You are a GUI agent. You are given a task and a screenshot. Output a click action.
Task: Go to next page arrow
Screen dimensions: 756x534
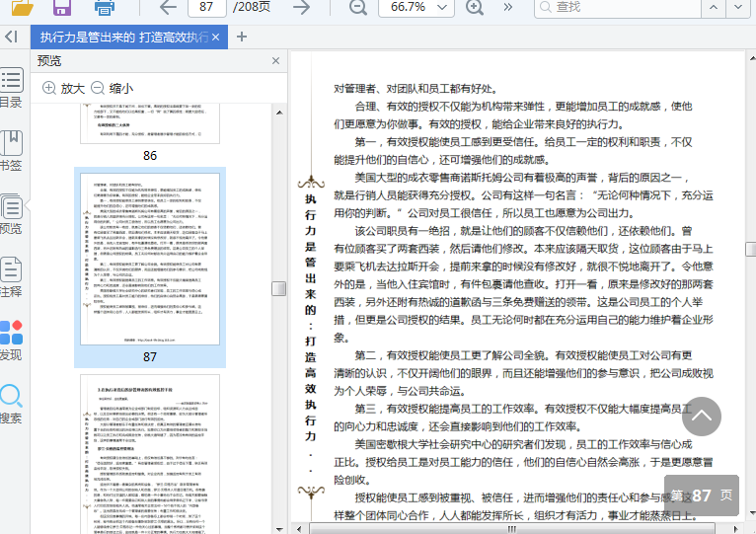301,7
